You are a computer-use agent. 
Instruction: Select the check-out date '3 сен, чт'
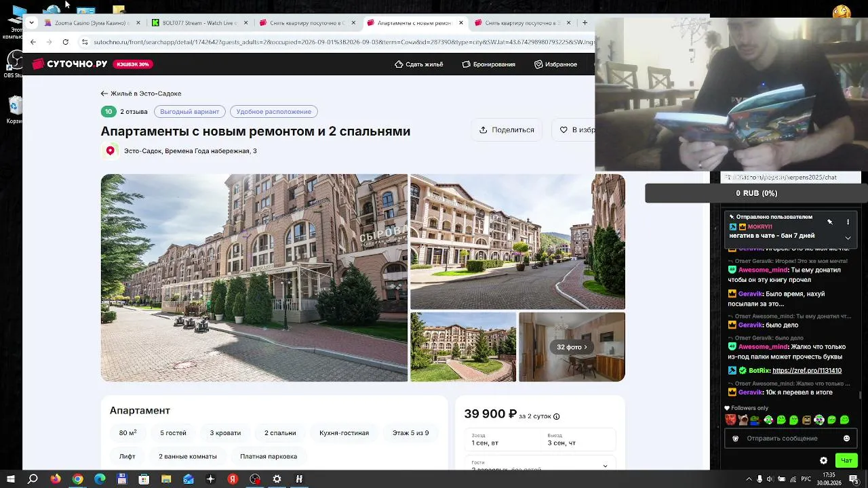click(578, 440)
